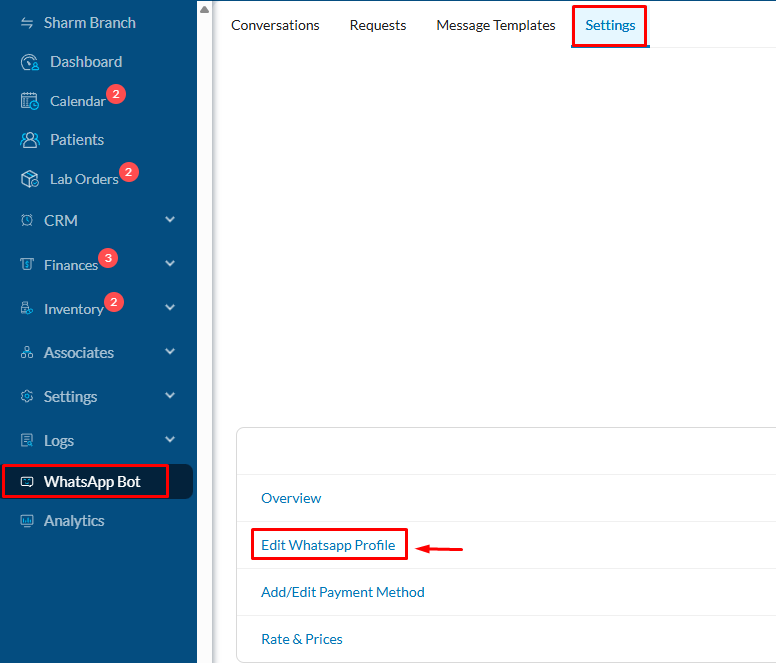
Task: Click the Inventory notification badge 2
Action: 114,302
